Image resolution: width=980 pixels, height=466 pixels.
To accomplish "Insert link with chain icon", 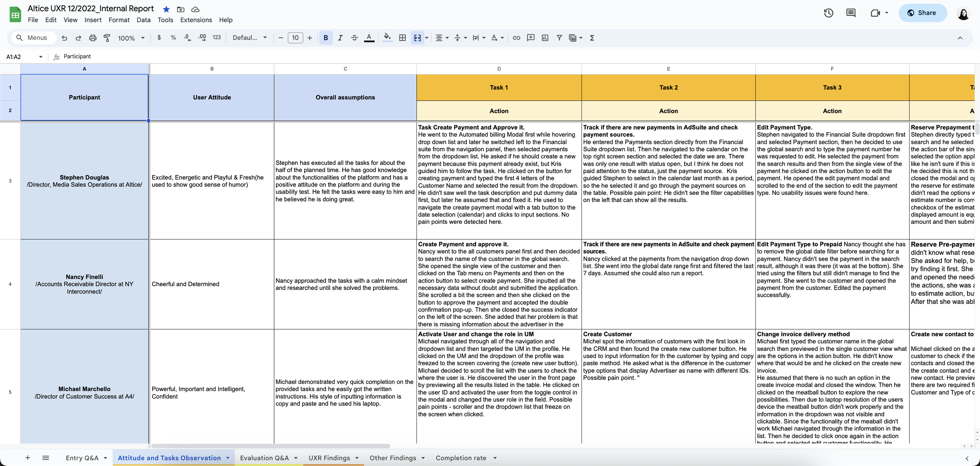I will tap(516, 38).
